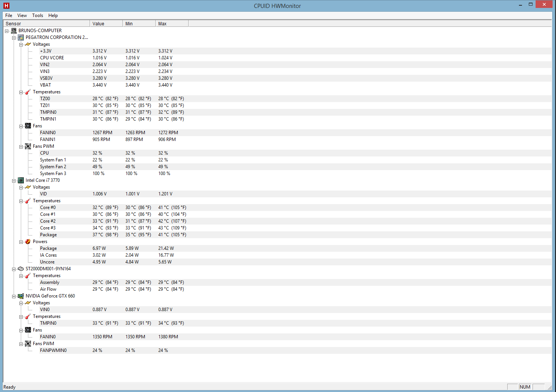Open the View menu
The width and height of the screenshot is (556, 392).
coord(22,15)
